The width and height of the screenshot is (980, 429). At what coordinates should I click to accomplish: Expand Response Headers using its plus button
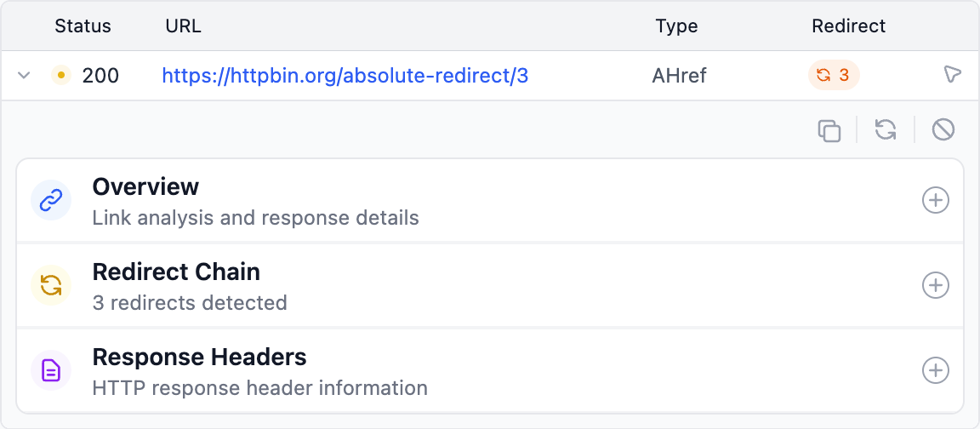click(936, 370)
